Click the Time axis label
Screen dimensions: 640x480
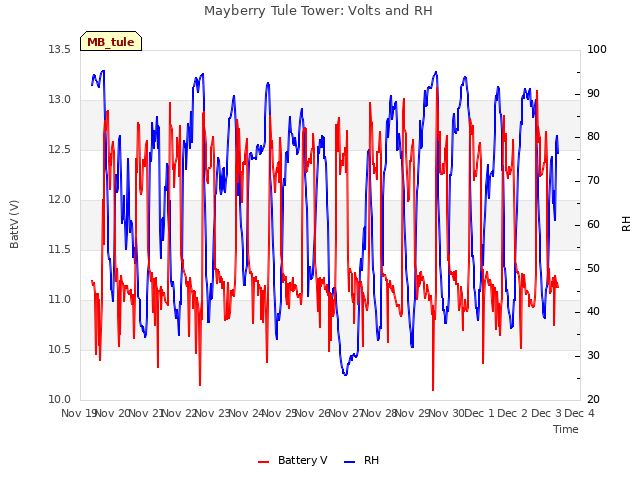(566, 429)
